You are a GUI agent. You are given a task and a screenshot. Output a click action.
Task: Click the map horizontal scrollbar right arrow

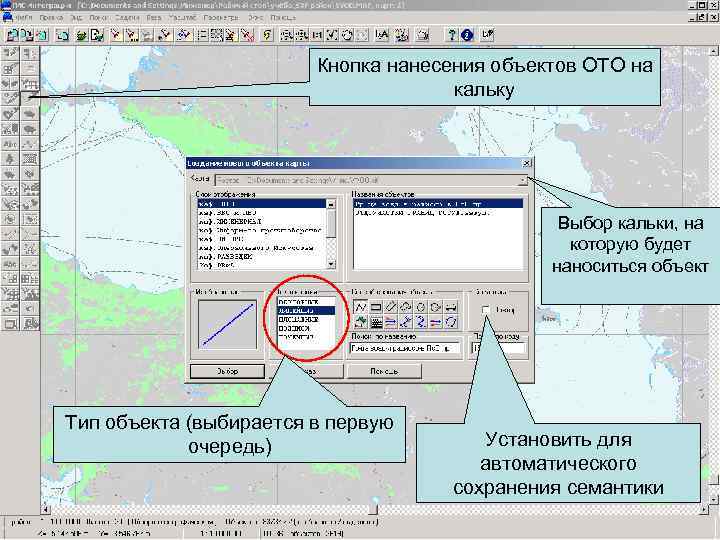click(704, 509)
